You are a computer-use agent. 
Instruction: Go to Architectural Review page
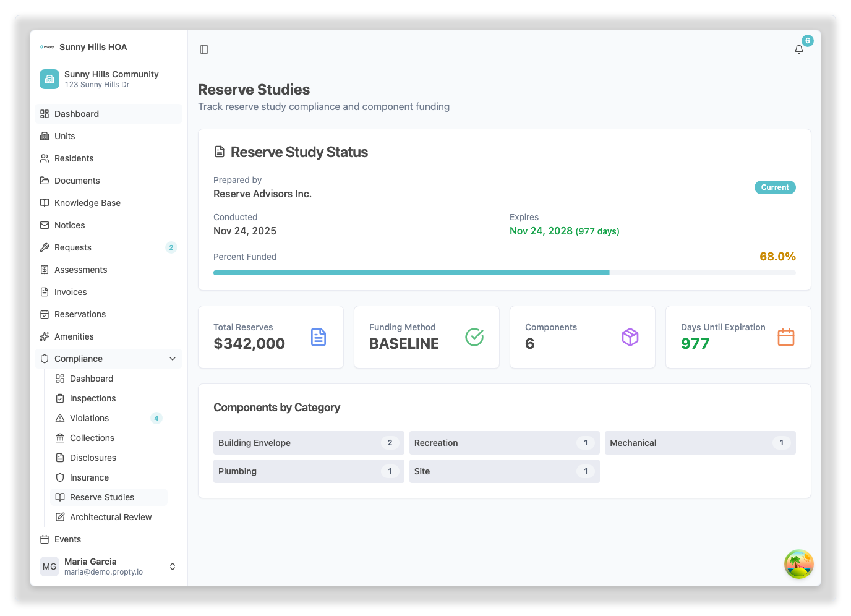(111, 517)
